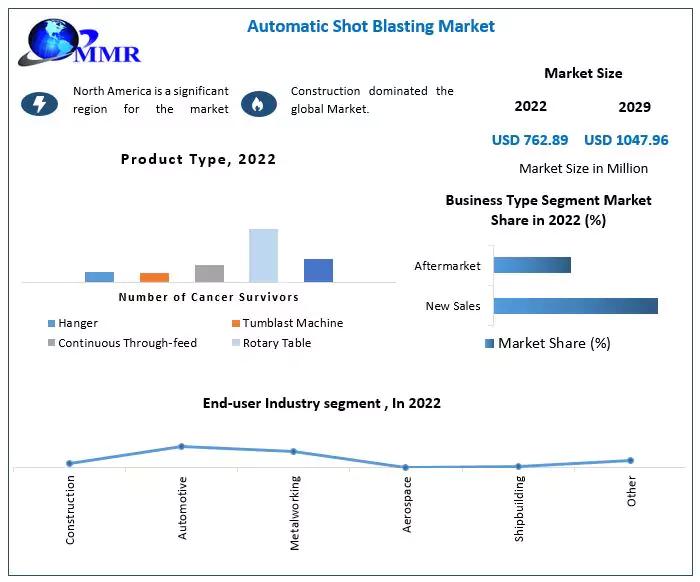This screenshot has width=700, height=582.
Task: Click the Automotive line data point
Action: pyautogui.click(x=181, y=446)
